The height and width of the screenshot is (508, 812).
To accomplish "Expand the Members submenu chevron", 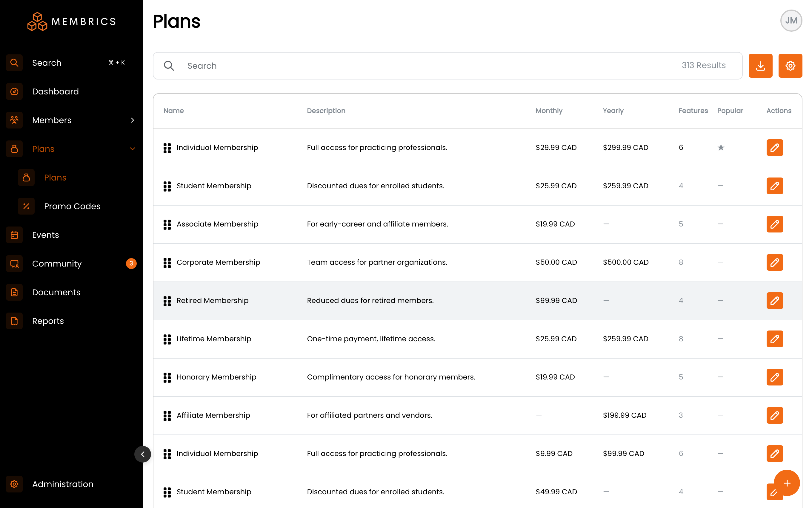I will point(133,120).
